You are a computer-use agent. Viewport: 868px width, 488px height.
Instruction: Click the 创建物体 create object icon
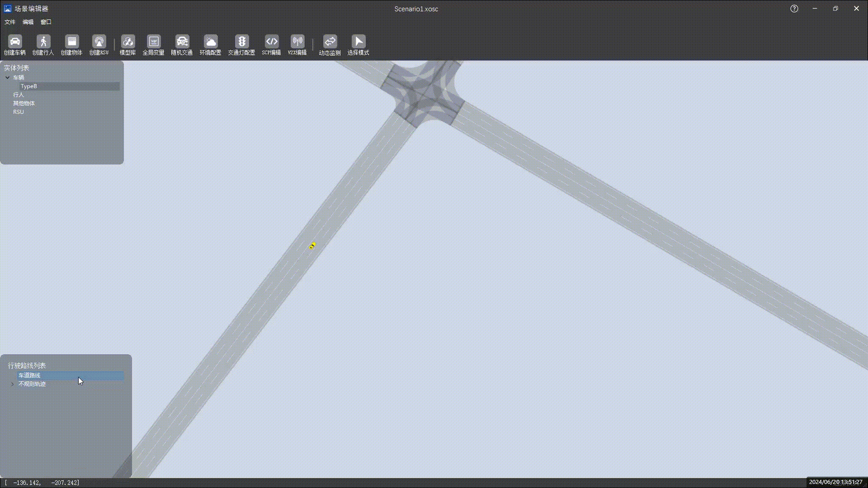coord(72,42)
